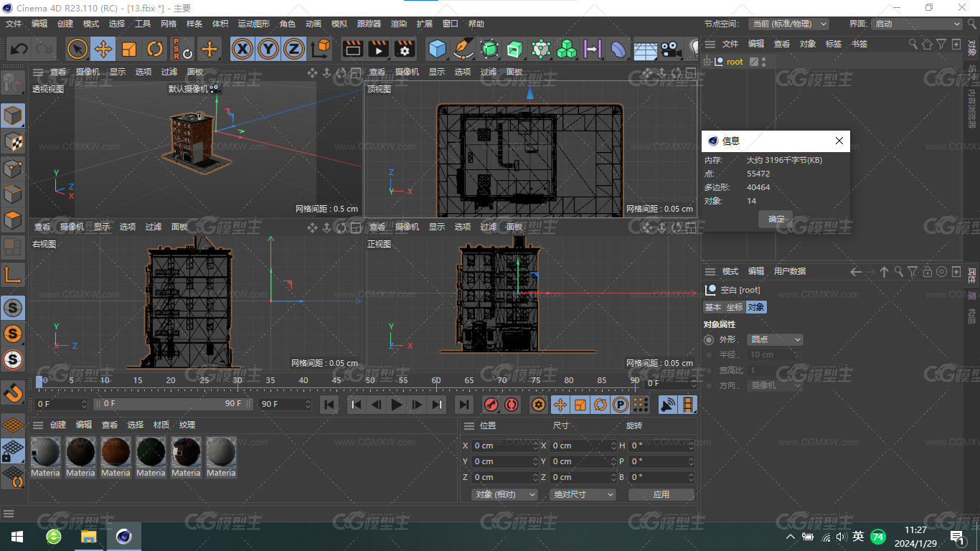The width and height of the screenshot is (980, 551).
Task: Toggle sound playback speaker icon
Action: point(668,405)
